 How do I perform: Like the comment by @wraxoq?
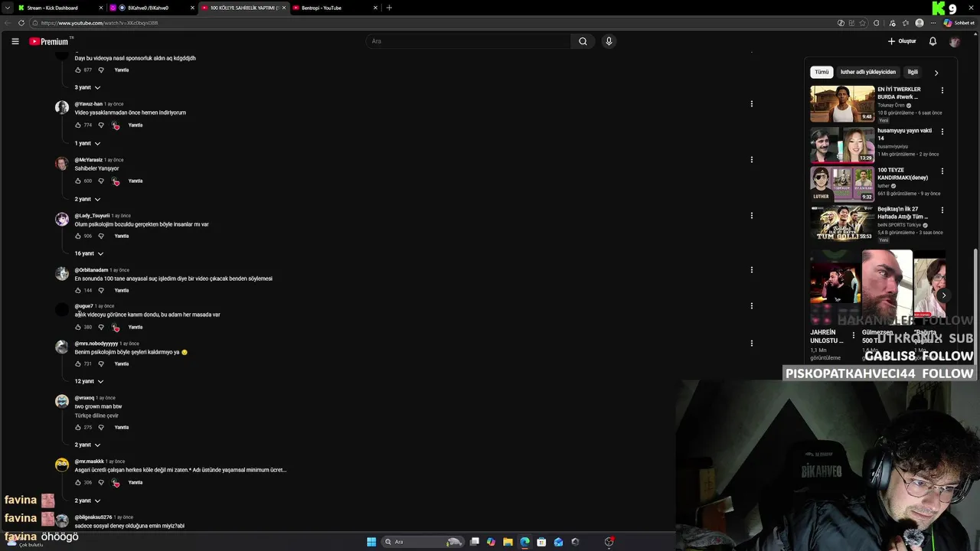[78, 427]
